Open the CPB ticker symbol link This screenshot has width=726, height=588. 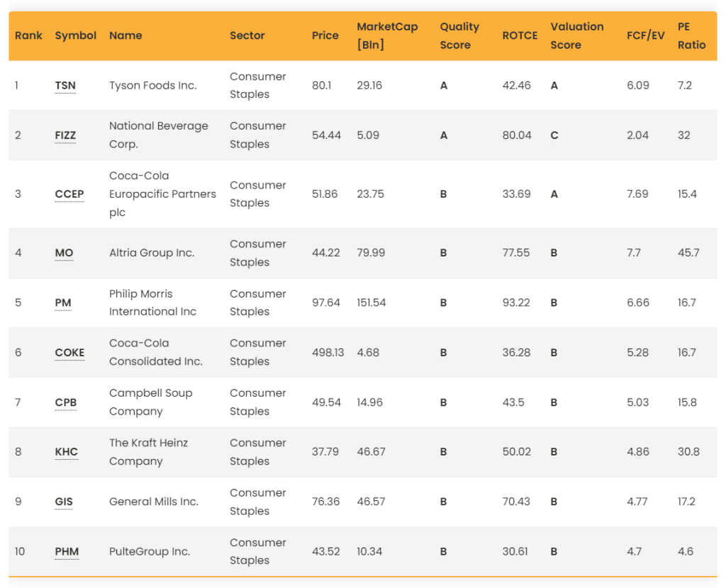[66, 402]
